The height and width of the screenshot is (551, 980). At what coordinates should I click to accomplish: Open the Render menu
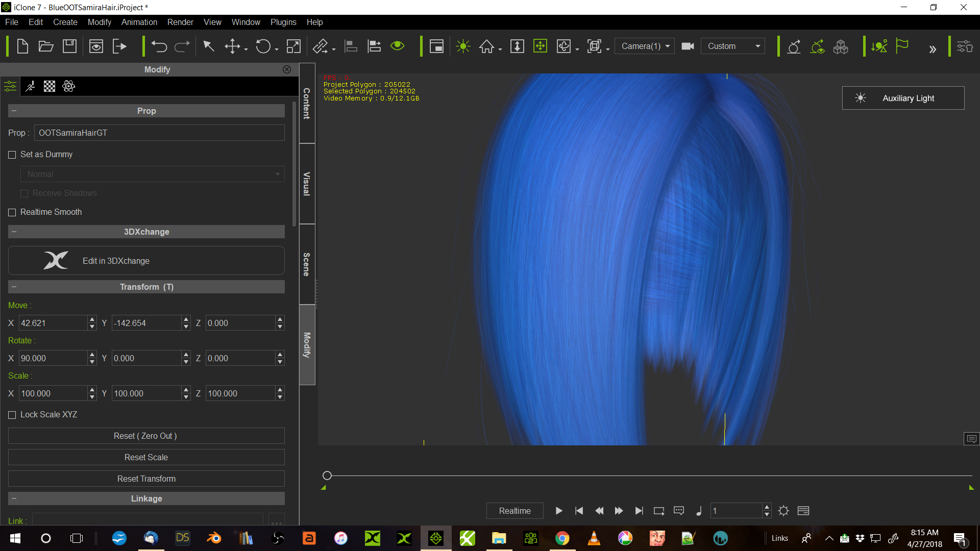tap(180, 22)
